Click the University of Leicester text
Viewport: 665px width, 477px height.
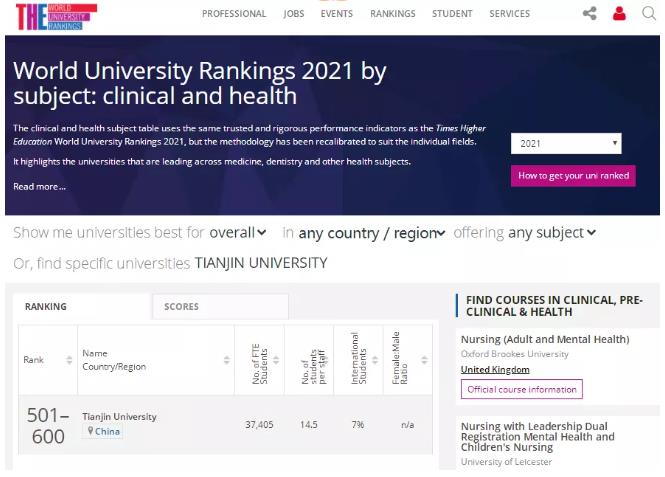[x=506, y=462]
